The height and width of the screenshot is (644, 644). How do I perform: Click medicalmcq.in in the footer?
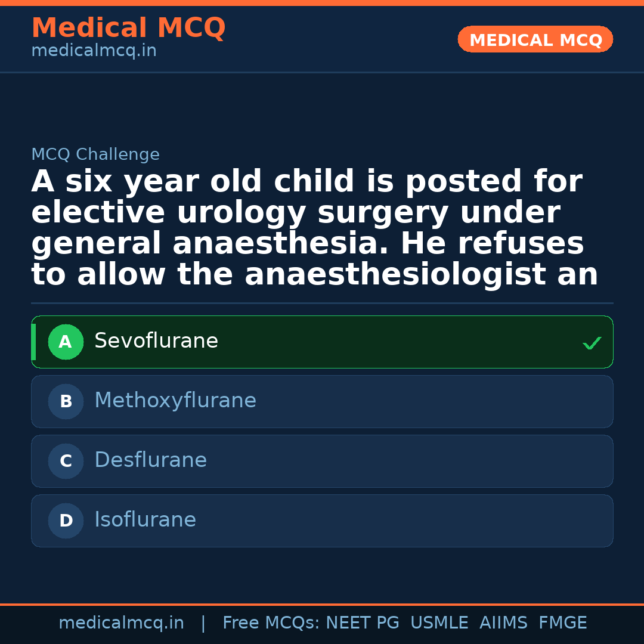point(122,622)
